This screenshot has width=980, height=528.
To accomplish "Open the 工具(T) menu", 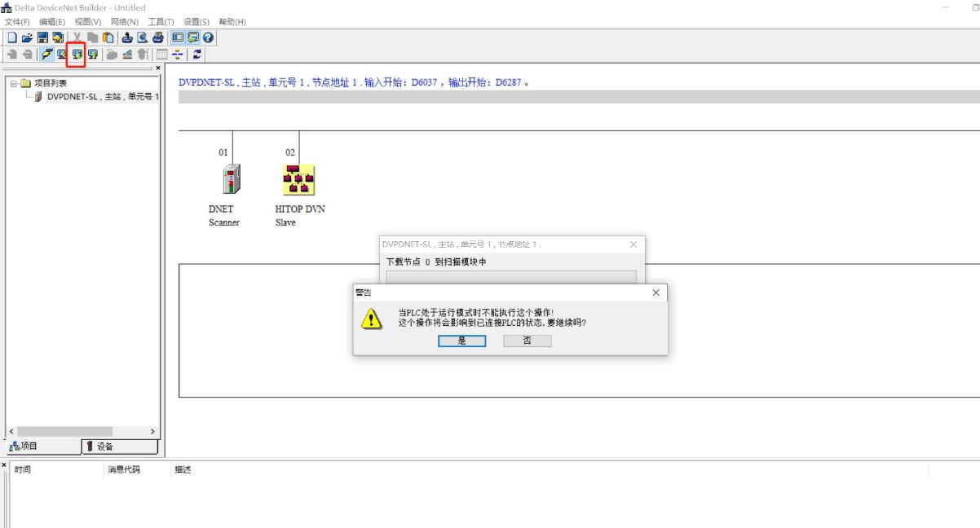I will tap(161, 21).
